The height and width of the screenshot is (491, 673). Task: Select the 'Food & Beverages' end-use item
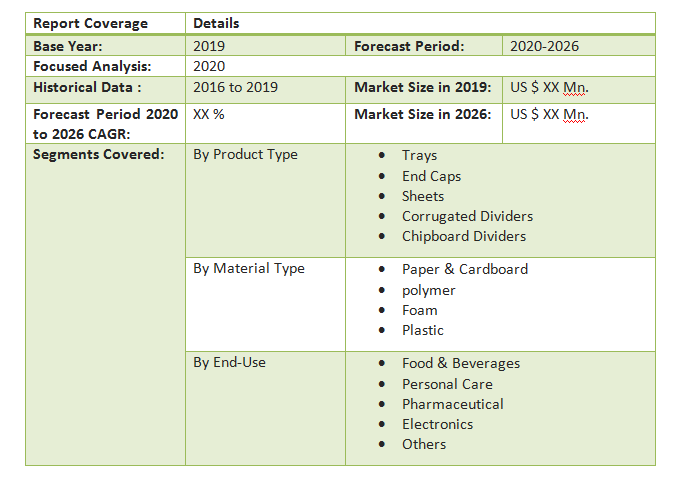point(460,363)
